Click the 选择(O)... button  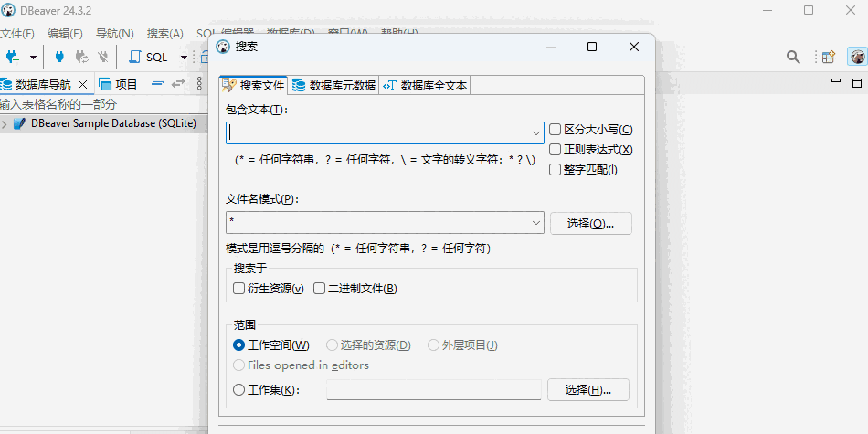coord(590,223)
